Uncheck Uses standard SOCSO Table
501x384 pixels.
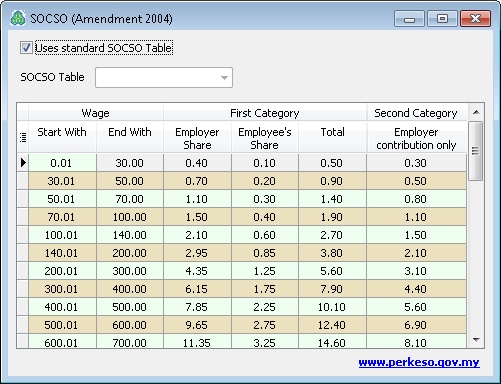[x=26, y=48]
